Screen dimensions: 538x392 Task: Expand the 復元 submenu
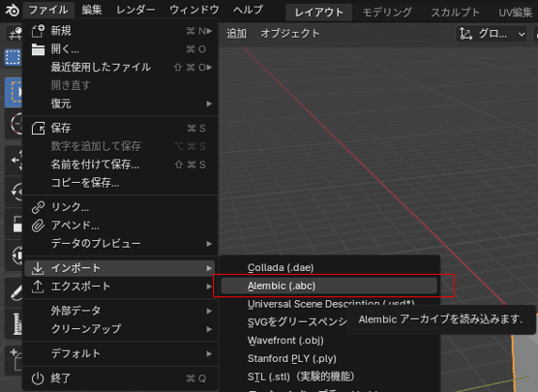click(x=120, y=103)
